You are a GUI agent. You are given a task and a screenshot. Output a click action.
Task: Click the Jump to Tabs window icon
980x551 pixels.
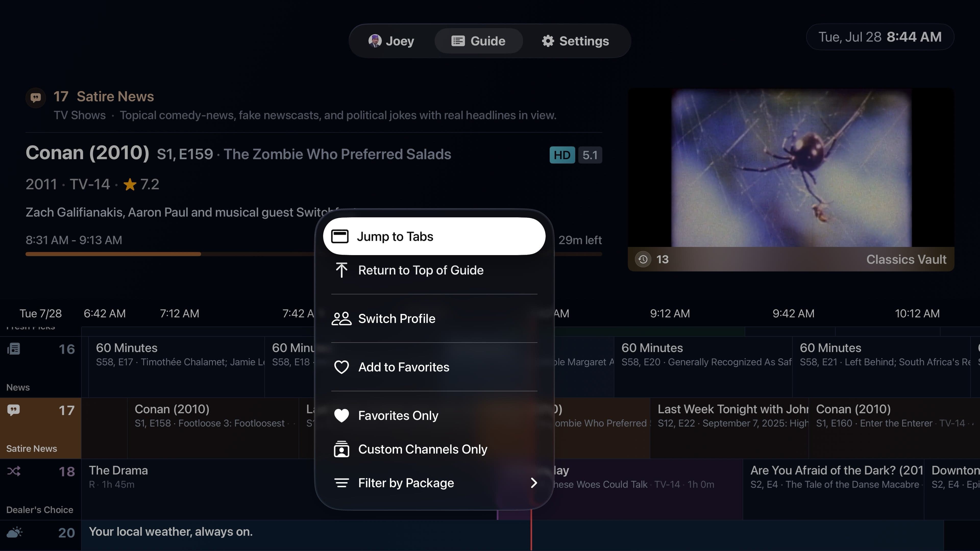point(340,236)
